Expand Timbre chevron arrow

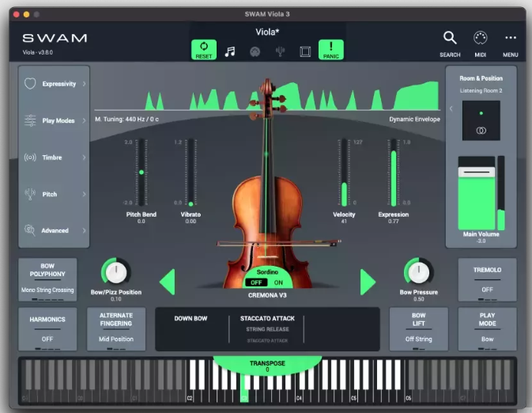coord(84,157)
